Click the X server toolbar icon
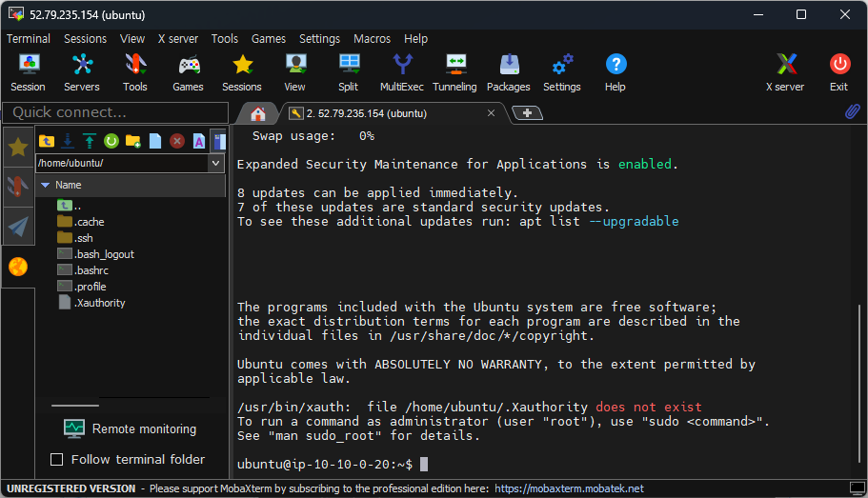Image resolution: width=868 pixels, height=498 pixels. (x=785, y=72)
